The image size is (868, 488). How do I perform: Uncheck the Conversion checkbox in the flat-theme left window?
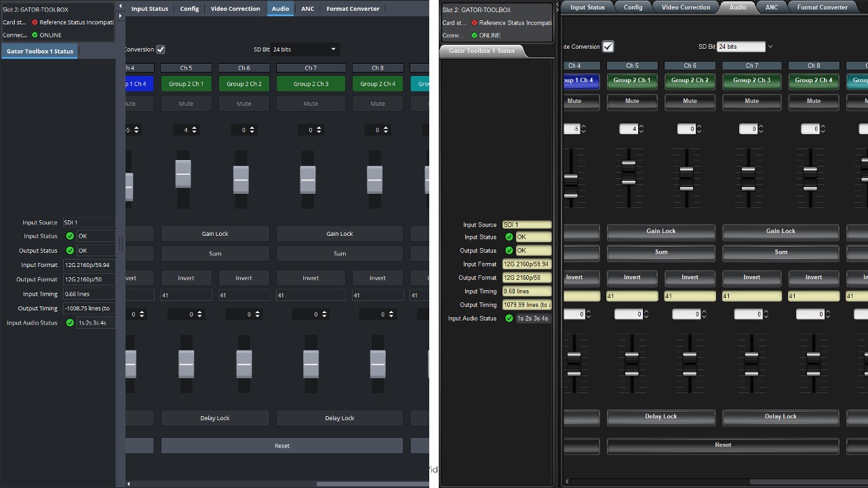tap(161, 49)
